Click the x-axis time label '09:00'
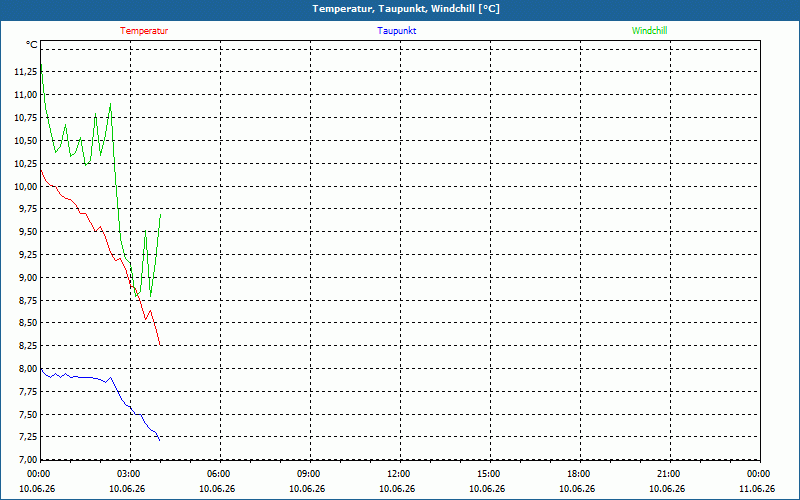Viewport: 800px width, 500px height. point(309,474)
